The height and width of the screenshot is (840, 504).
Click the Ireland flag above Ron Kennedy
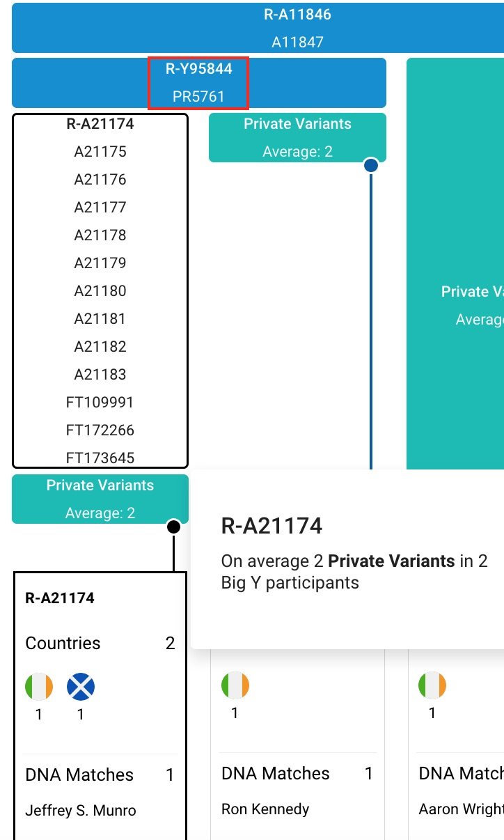tap(235, 685)
